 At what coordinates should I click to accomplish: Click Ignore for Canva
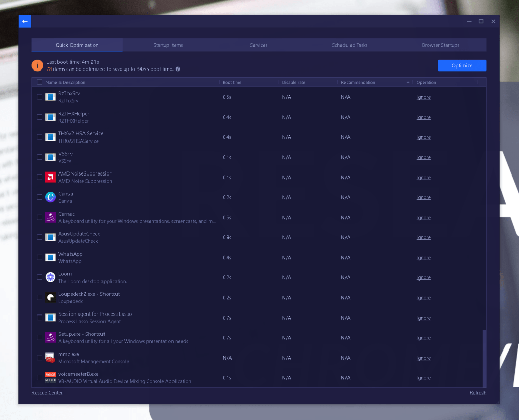pos(423,198)
